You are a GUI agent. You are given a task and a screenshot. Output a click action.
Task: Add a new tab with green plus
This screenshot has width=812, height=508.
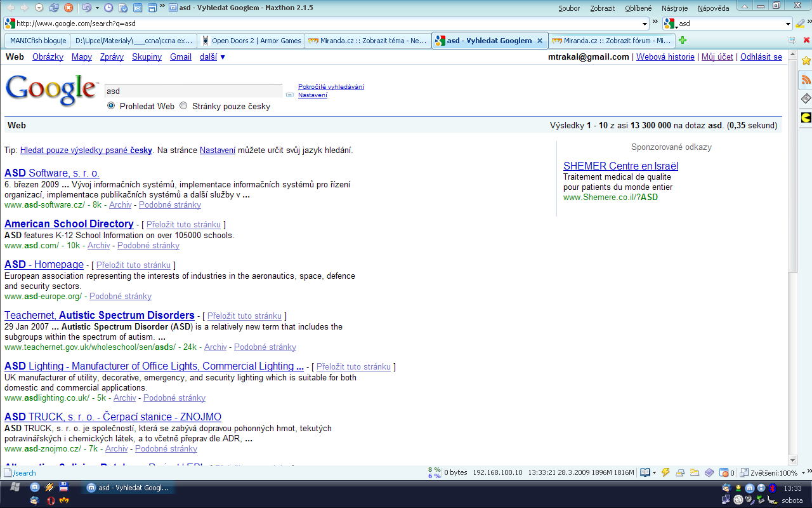[683, 41]
